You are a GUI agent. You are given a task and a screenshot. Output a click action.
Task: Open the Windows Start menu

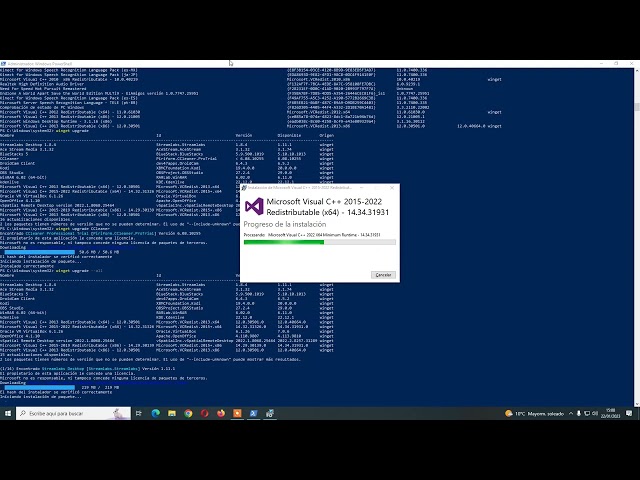tap(7, 413)
